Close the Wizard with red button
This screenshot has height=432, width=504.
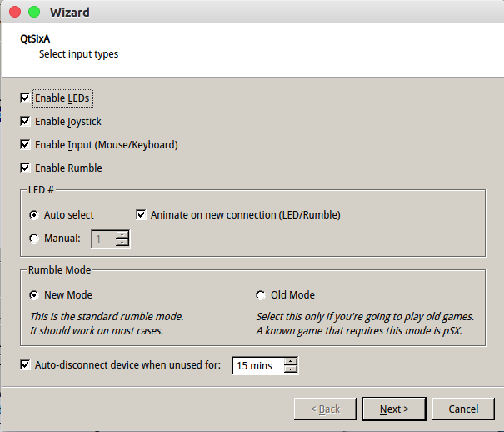pos(15,12)
